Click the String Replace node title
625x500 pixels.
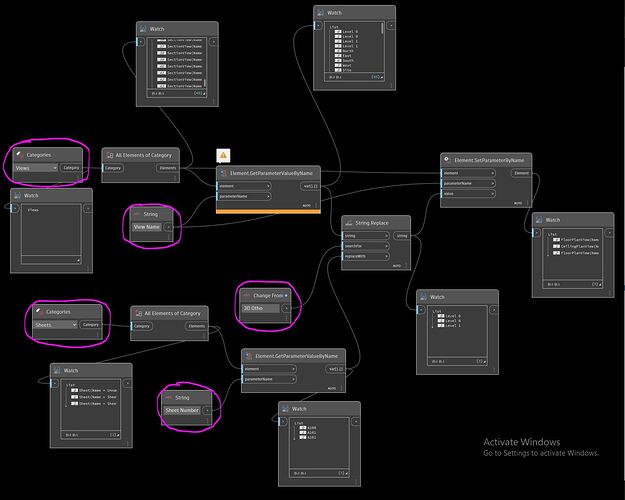[372, 223]
